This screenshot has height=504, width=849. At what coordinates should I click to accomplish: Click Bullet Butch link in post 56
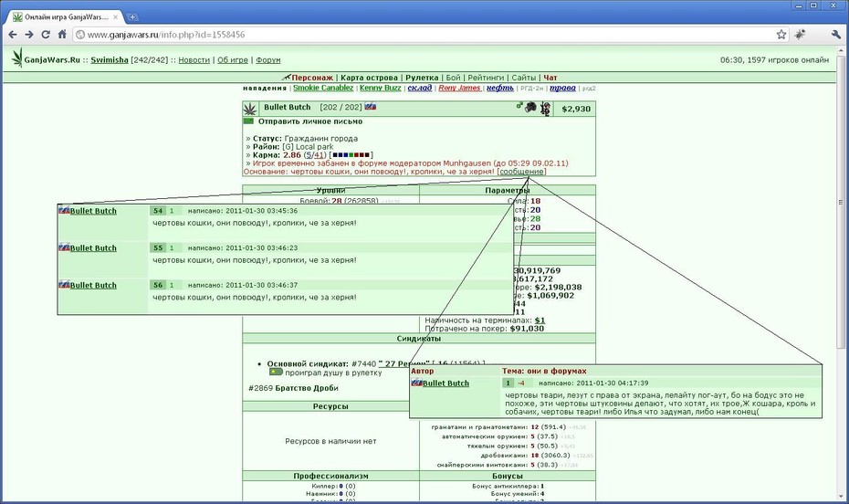click(x=93, y=286)
